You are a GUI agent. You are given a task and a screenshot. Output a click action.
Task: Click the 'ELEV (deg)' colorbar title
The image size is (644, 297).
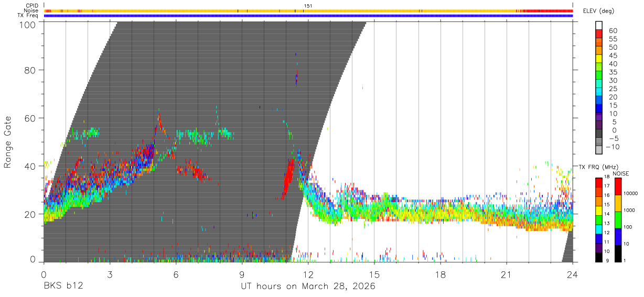click(599, 11)
